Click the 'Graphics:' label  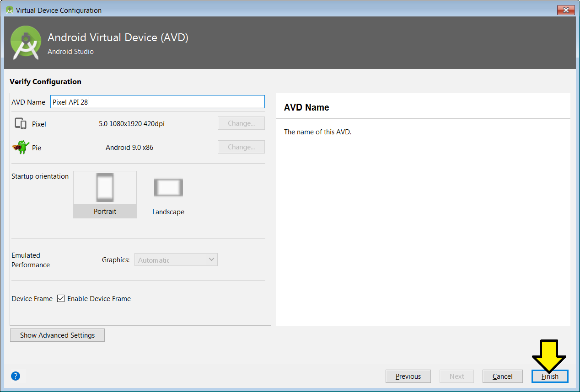[x=116, y=260]
